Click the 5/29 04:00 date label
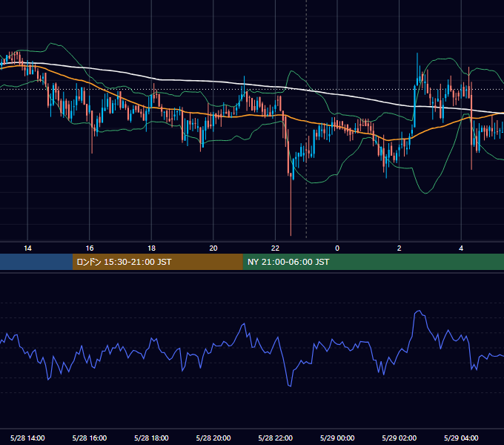The image size is (504, 445). (461, 438)
